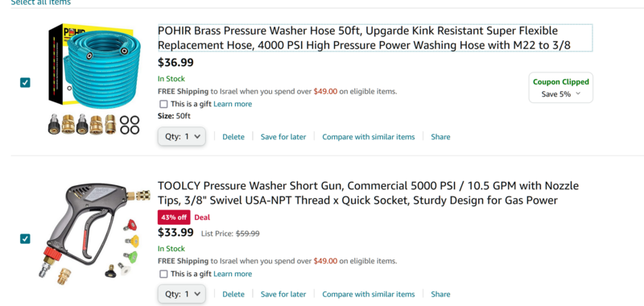Uncheck the TOOLCY gun item selection checkbox

point(25,238)
